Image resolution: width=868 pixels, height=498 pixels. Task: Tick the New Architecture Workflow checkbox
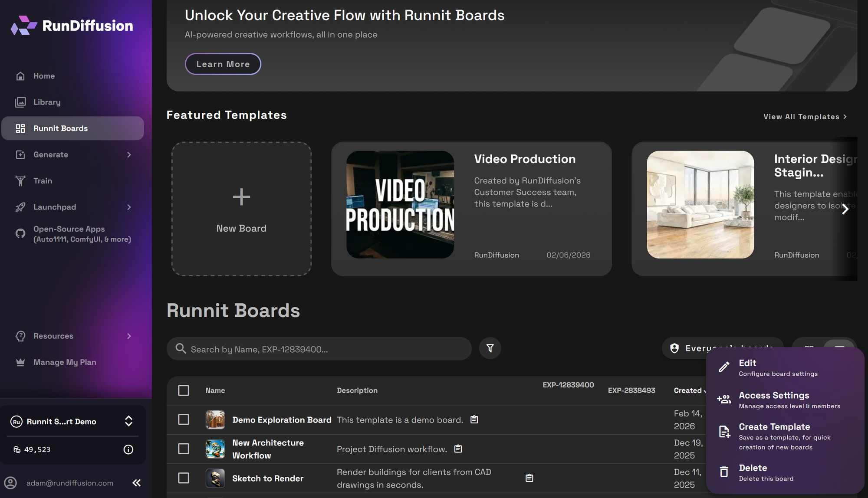[x=184, y=449]
